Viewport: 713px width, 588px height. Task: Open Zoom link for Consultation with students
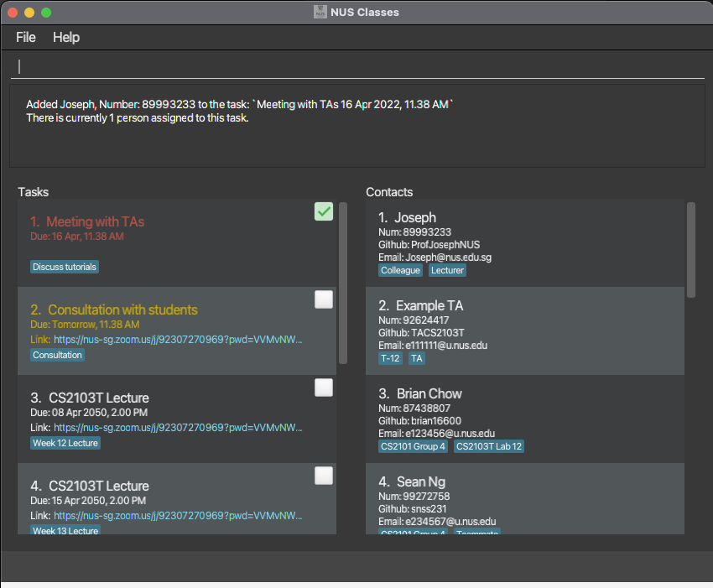[x=178, y=339]
